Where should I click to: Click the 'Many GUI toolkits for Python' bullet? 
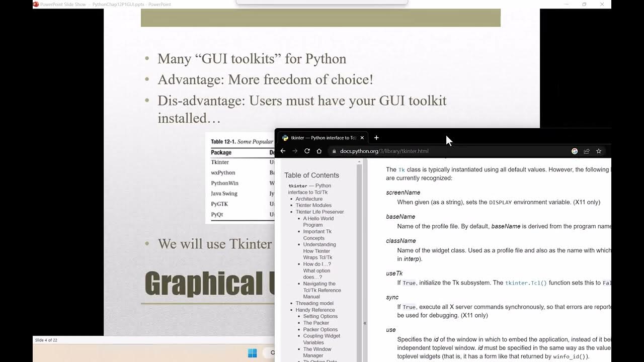pos(252,59)
